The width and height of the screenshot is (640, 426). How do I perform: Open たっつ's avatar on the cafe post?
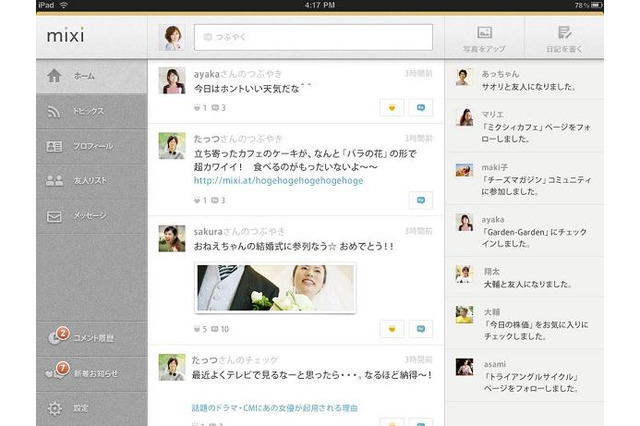click(x=172, y=146)
